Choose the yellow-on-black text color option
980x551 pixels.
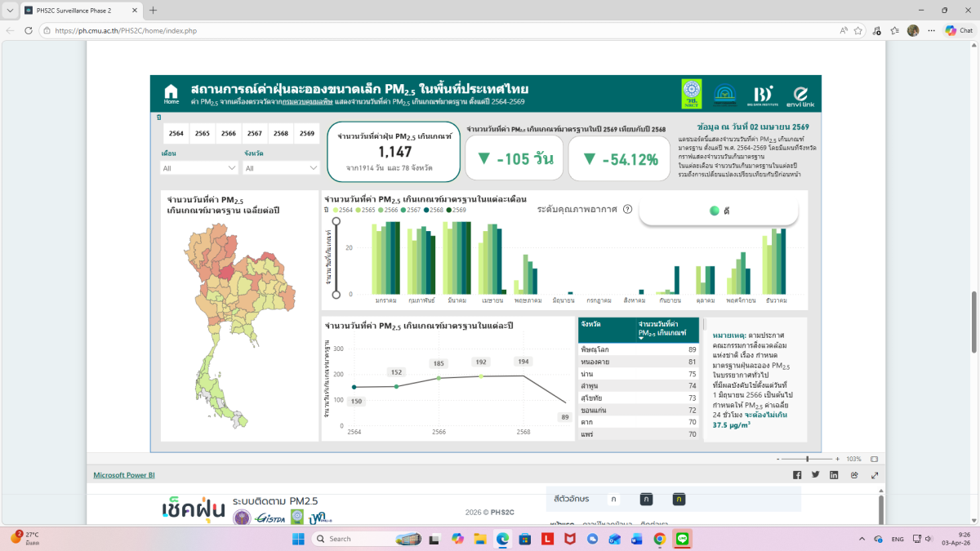[679, 499]
